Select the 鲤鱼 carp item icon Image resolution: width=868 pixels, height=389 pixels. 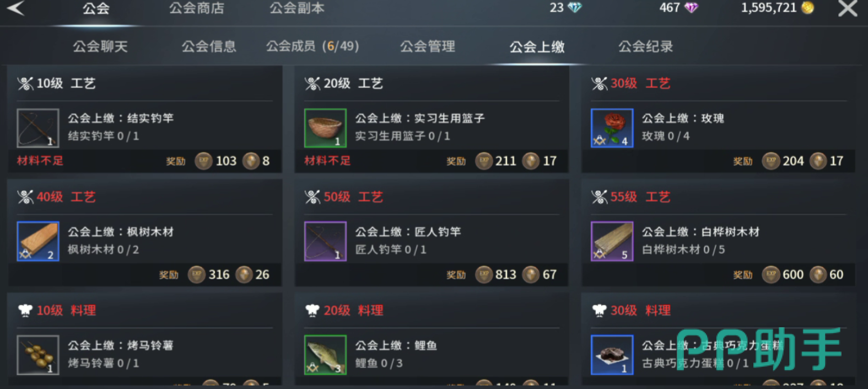click(x=325, y=355)
